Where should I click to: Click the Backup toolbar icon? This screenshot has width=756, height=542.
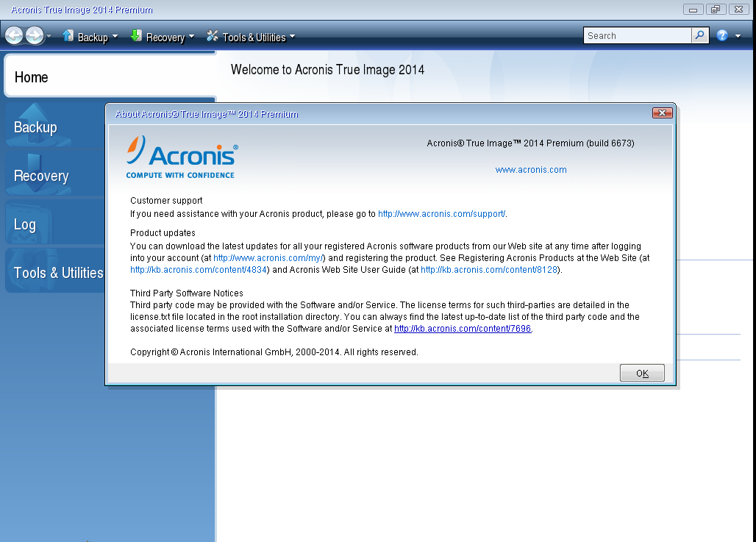coord(68,36)
